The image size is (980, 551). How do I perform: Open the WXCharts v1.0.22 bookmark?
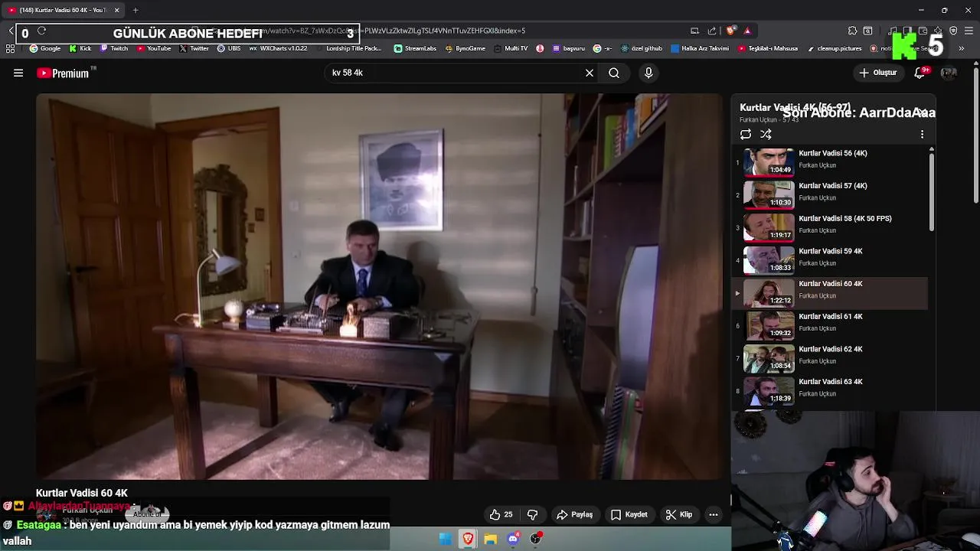click(278, 48)
